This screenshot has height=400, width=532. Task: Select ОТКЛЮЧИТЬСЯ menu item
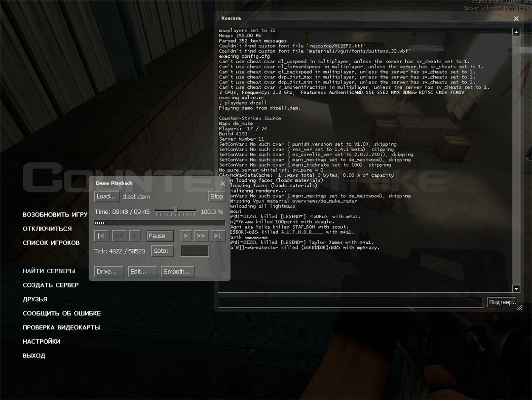47,229
